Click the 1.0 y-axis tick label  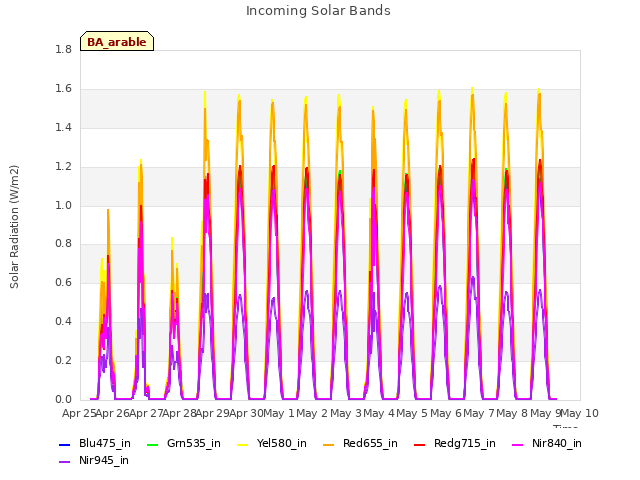(63, 205)
